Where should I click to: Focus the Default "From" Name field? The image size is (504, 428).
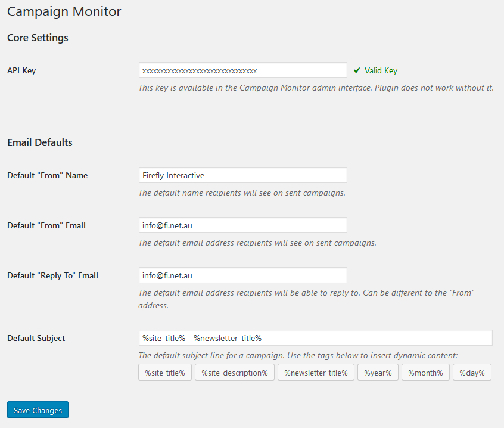click(x=243, y=175)
